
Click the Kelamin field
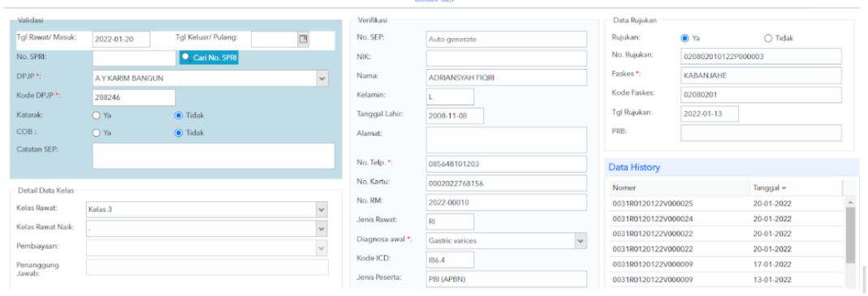450,97
